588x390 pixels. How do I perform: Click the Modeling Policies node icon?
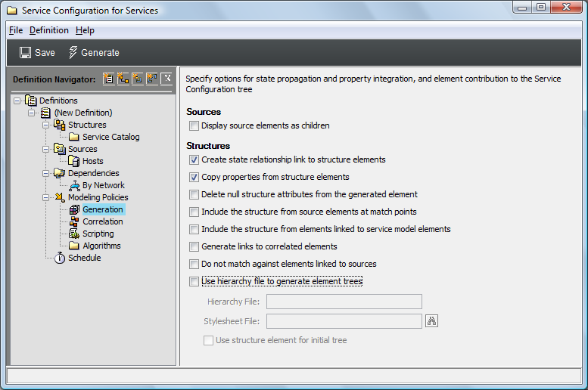60,197
